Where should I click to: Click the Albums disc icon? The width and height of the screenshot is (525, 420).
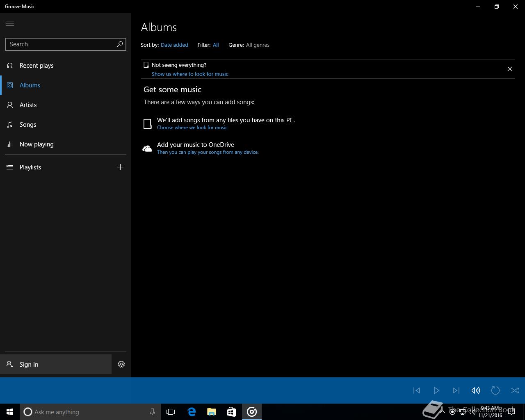[x=10, y=85]
